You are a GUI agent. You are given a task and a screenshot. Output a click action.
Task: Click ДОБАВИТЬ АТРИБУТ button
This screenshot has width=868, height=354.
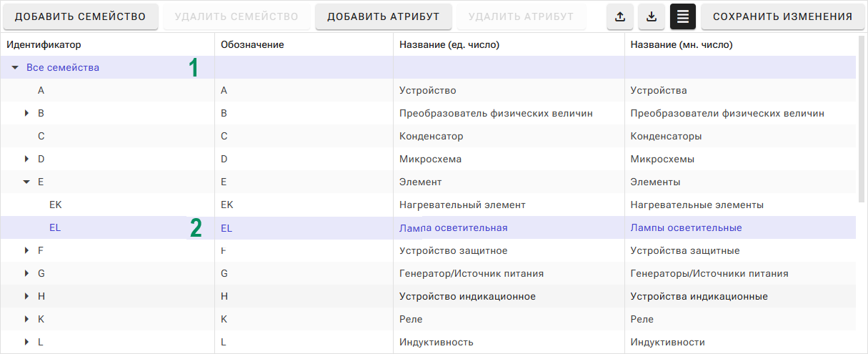pyautogui.click(x=384, y=16)
